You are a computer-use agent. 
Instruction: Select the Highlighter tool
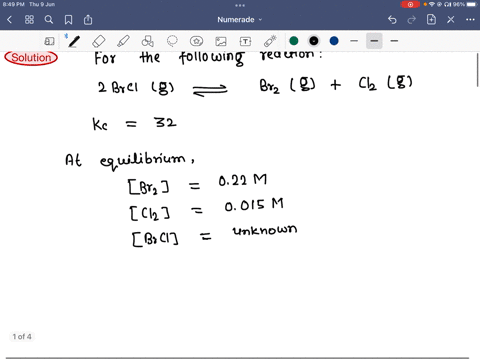[x=123, y=41]
